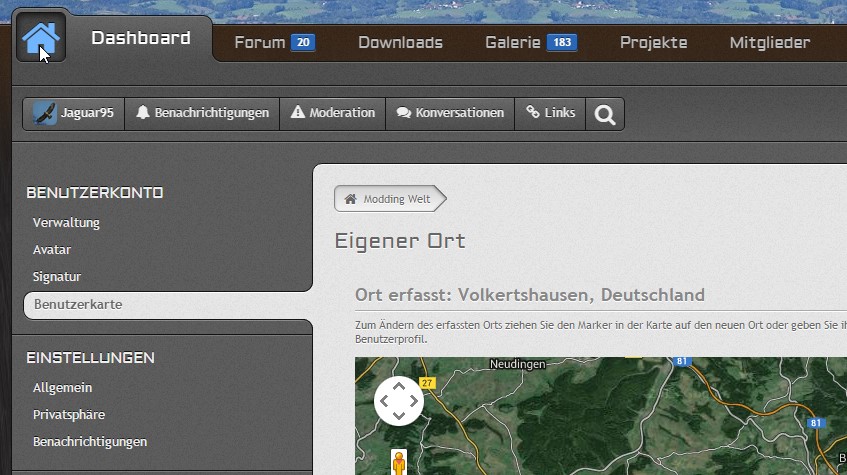Click the Modding Welt breadcrumb
This screenshot has width=847, height=475.
[x=388, y=199]
